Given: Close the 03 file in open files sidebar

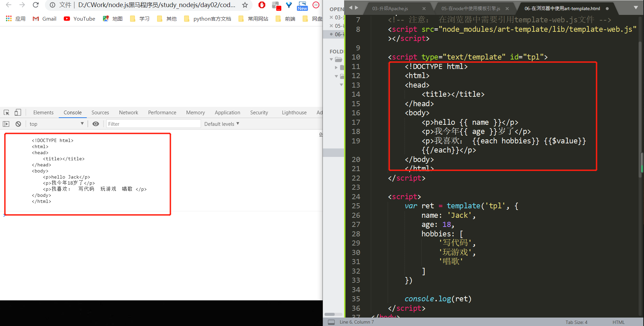Looking at the screenshot, I should tap(331, 17).
